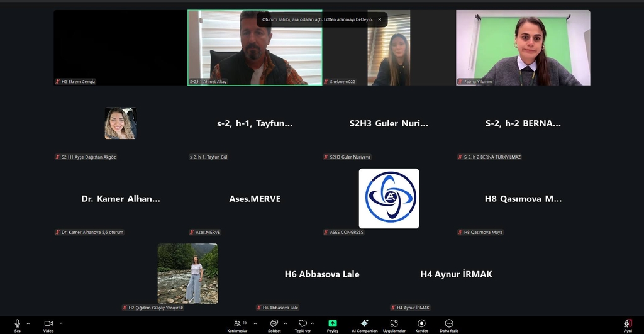Open Tepki ver reactions
Screen dimensions: 644x334
(303, 323)
